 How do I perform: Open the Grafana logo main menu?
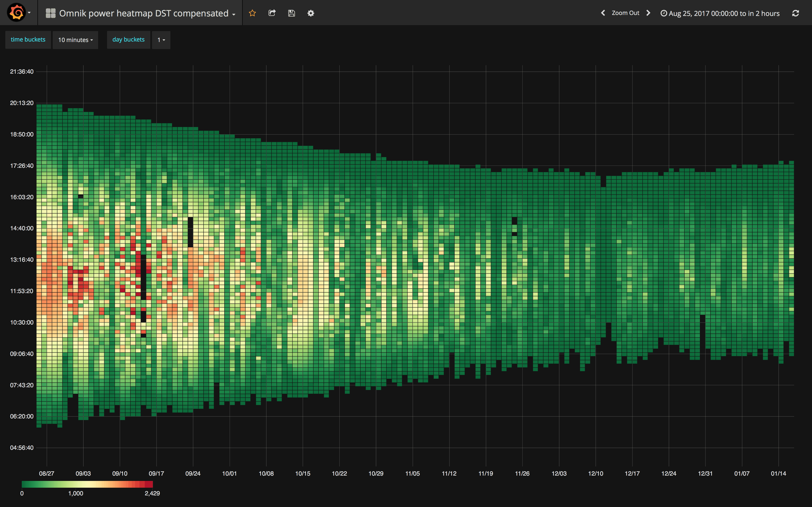tap(17, 13)
